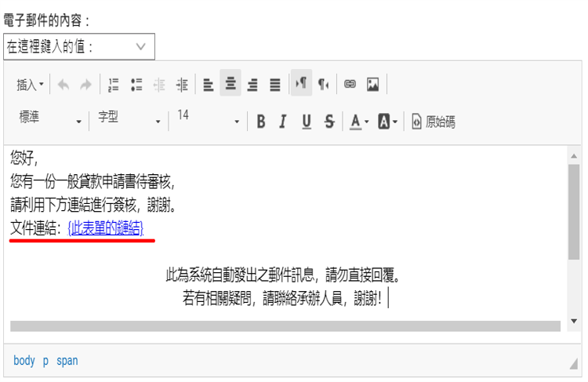
Task: Select the p element path
Action: [45, 361]
